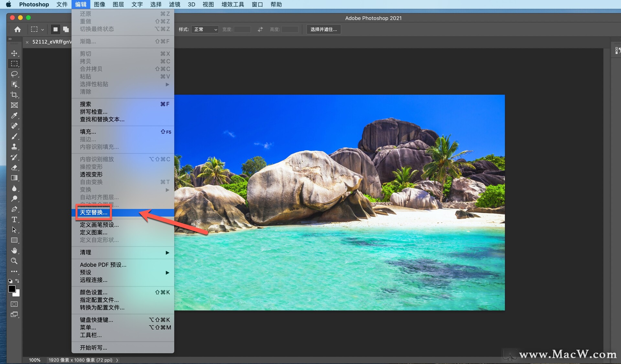Select the Lasso tool
This screenshot has width=621, height=364.
[14, 74]
